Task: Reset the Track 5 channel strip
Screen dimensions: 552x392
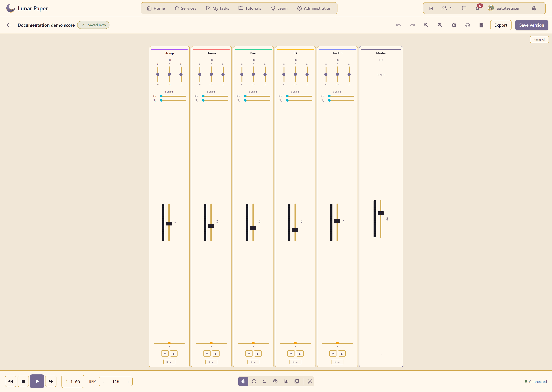Action: pos(337,362)
